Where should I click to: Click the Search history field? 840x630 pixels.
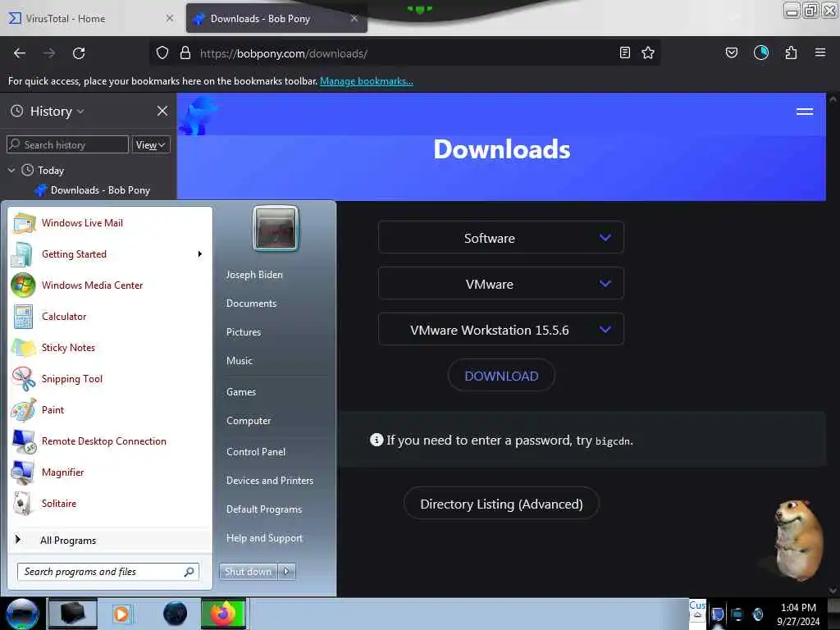click(67, 144)
